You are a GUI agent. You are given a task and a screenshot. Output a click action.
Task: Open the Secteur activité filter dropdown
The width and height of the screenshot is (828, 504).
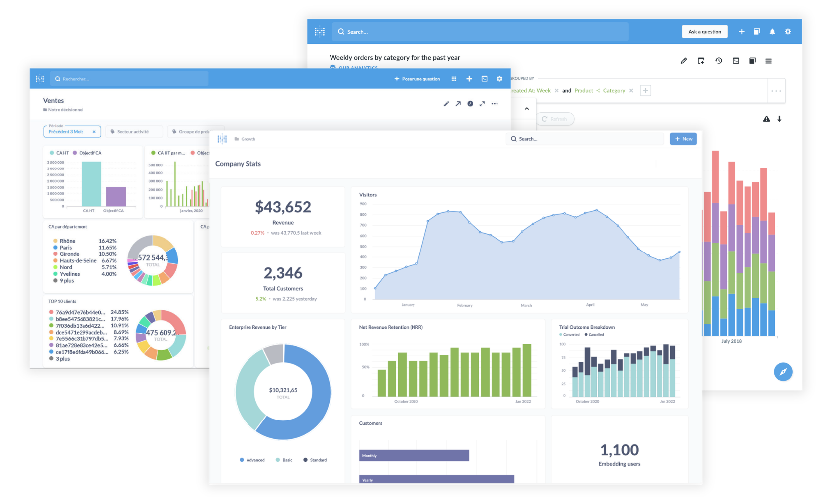[134, 132]
